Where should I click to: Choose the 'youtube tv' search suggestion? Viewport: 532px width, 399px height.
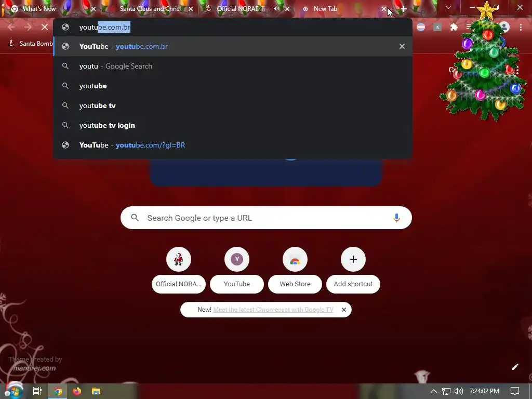(233, 105)
